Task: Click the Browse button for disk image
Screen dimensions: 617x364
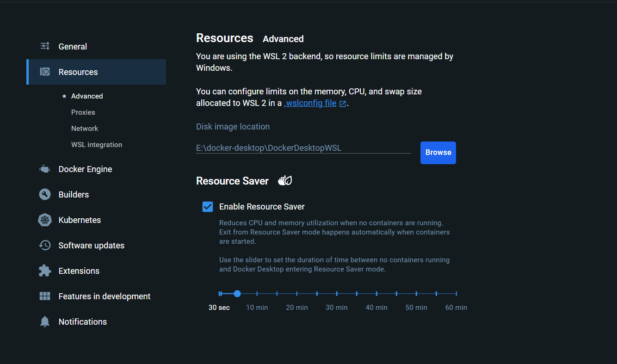Action: tap(438, 153)
